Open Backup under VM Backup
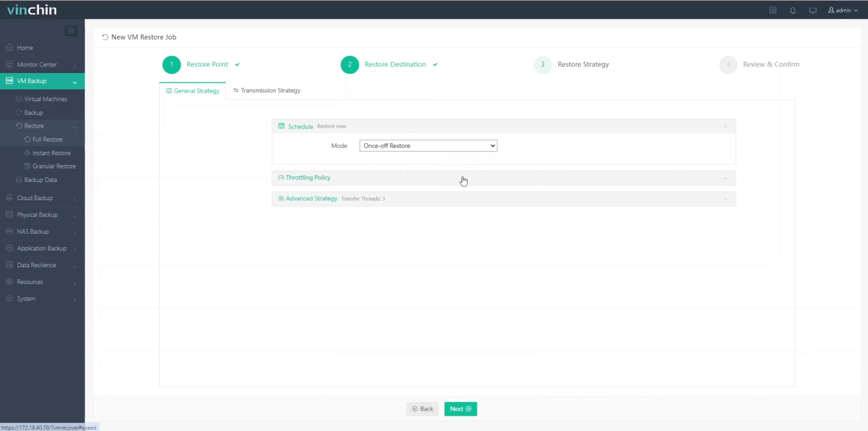868x431 pixels. click(x=34, y=113)
